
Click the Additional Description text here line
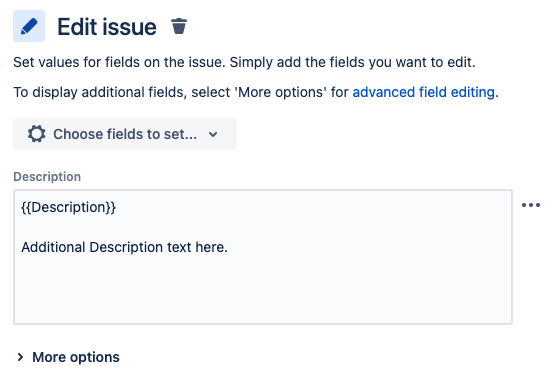124,247
